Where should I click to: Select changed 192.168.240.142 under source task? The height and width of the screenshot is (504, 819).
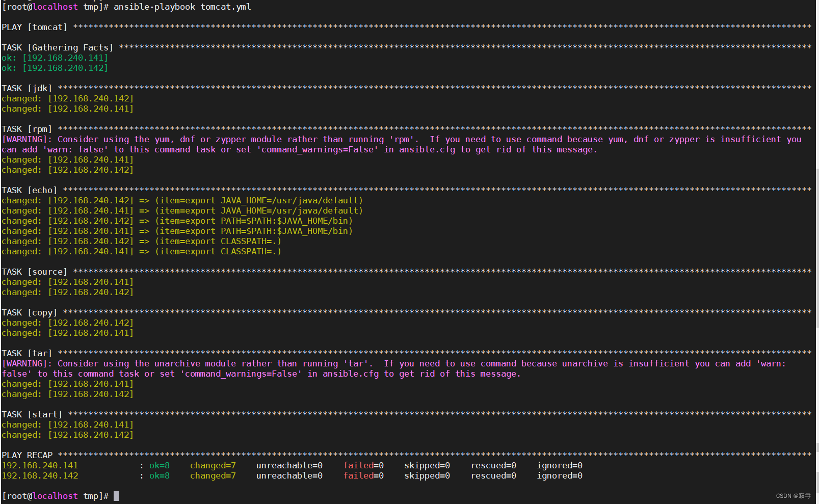pos(67,293)
